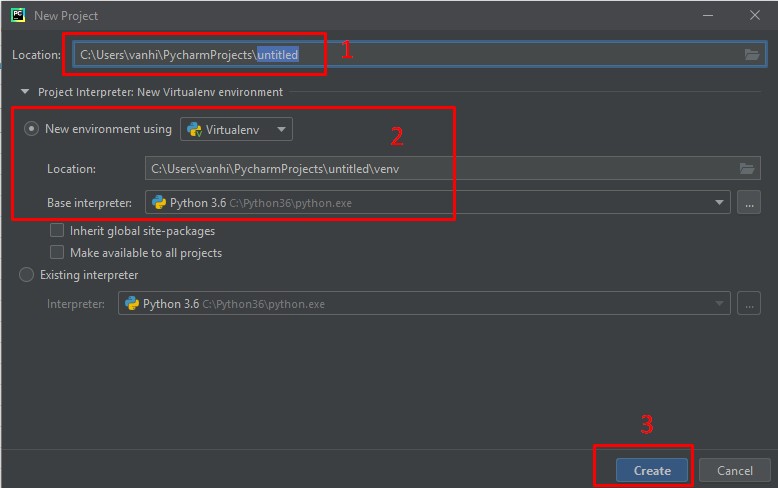
Task: Open the Virtualenv environment type dropdown
Action: pyautogui.click(x=236, y=129)
